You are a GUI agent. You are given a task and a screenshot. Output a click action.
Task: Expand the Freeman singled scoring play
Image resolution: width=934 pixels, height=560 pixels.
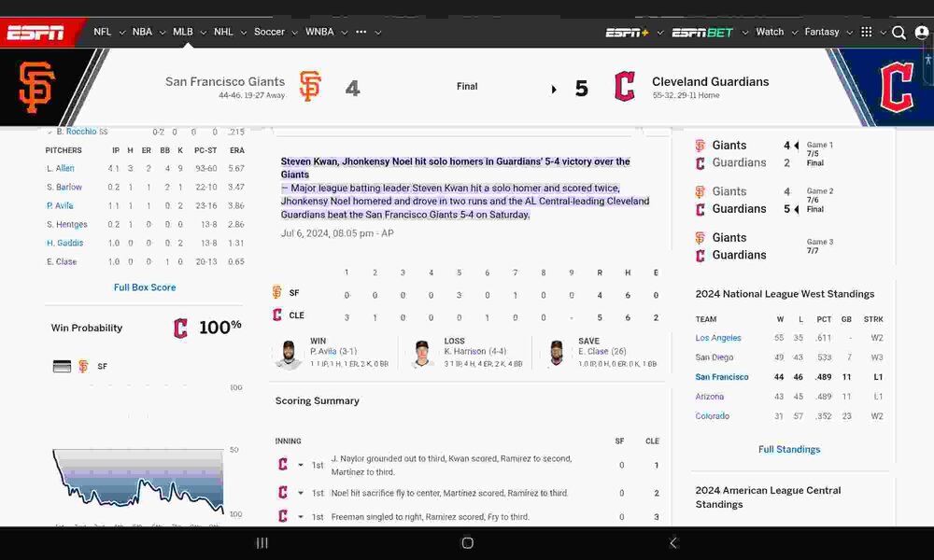coord(301,516)
